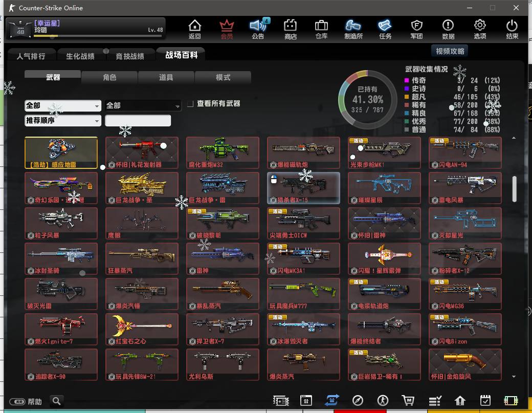Click the 超凡 orange legend swatch
Screen dimensions: 532x413
407,97
